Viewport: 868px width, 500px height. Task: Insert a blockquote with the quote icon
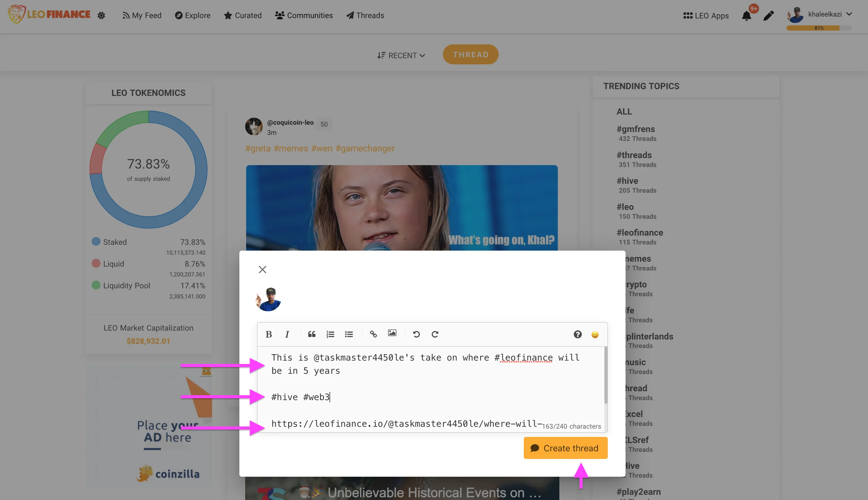pos(311,334)
